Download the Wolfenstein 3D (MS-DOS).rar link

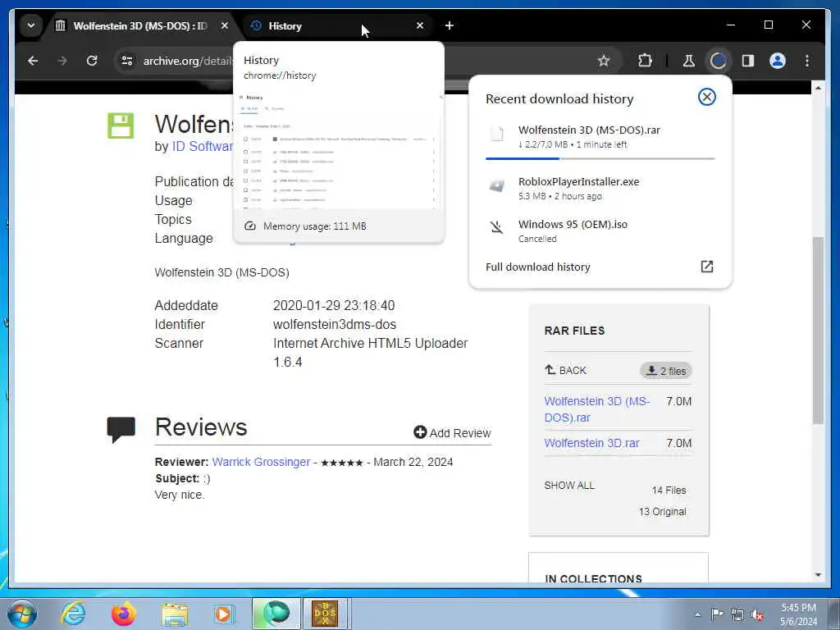(x=597, y=409)
